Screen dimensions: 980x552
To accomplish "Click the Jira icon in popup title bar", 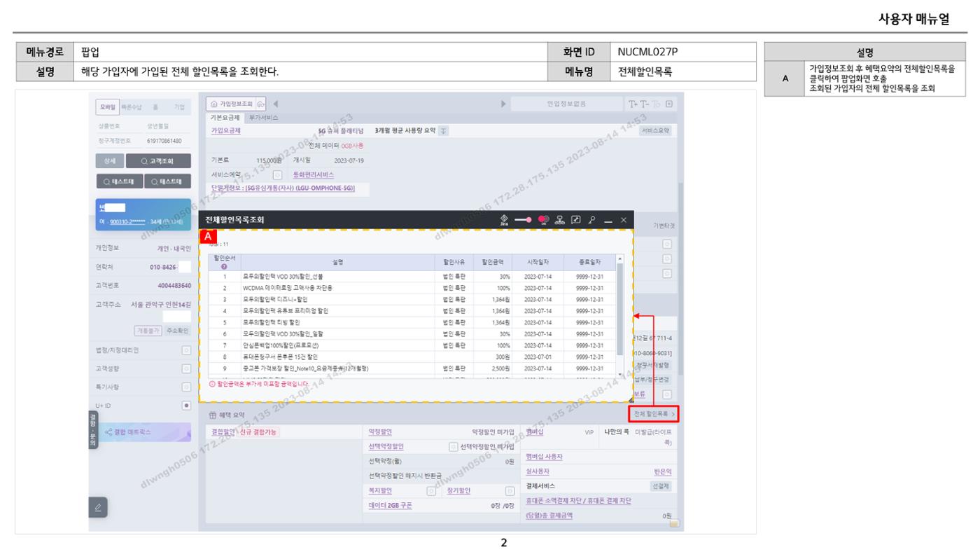I will (x=505, y=220).
